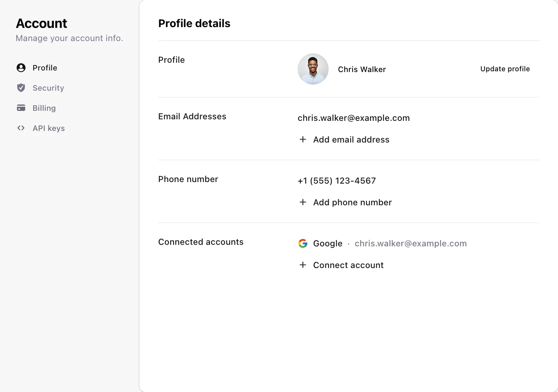Click the plus icon beside Connect account
The height and width of the screenshot is (392, 558).
pos(303,265)
